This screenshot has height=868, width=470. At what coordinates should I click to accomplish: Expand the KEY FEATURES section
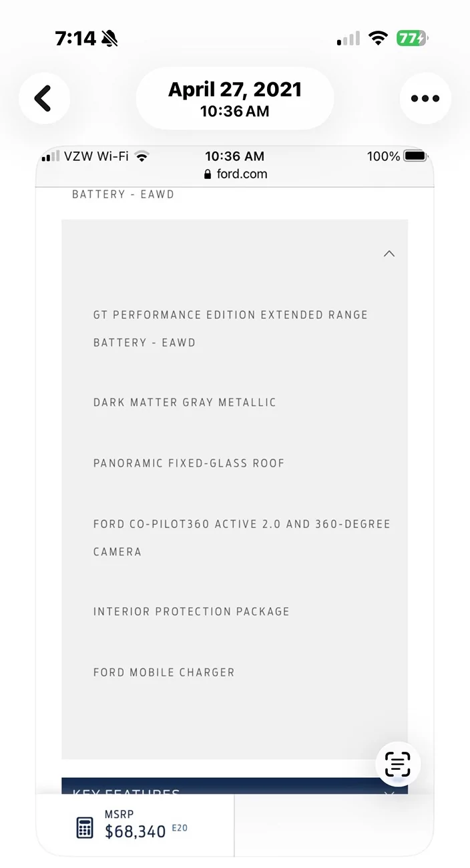(x=234, y=787)
